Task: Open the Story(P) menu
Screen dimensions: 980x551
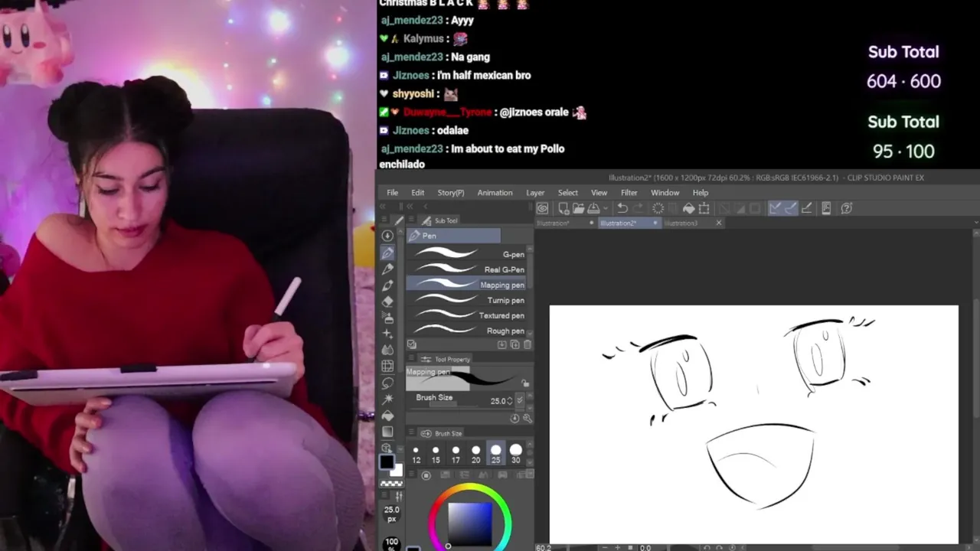Action: [x=451, y=192]
